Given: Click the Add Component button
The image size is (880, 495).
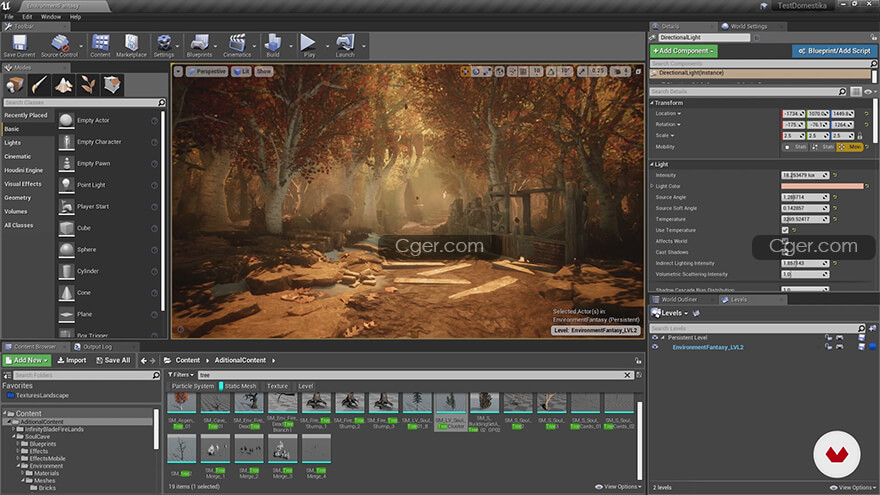Looking at the screenshot, I should click(x=684, y=51).
